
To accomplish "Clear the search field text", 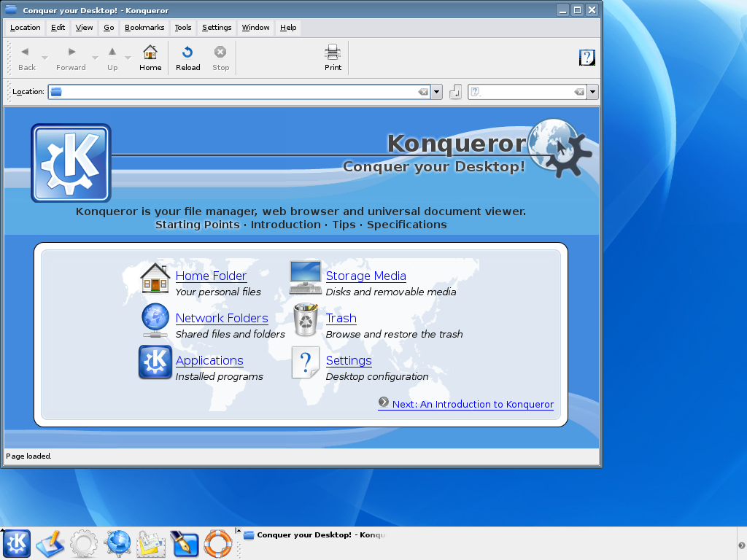I will [579, 92].
